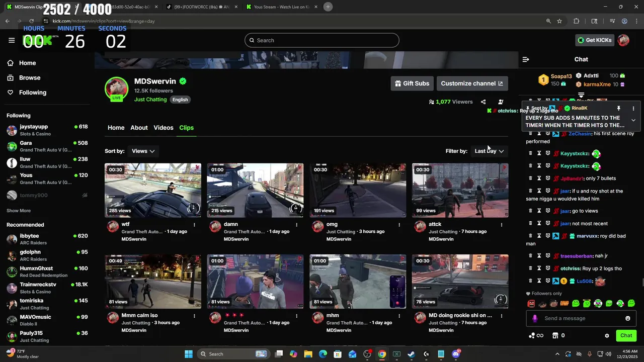Click the share channel icon
This screenshot has height=362, width=644.
click(x=483, y=102)
